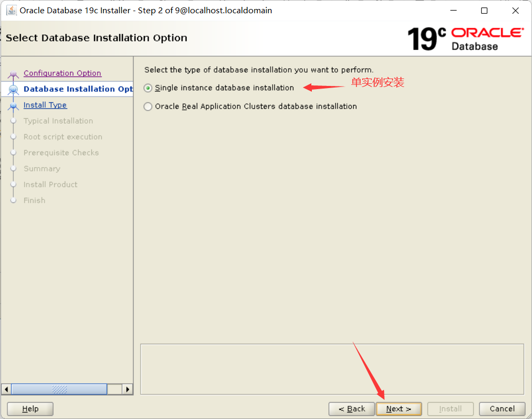The image size is (532, 419).
Task: Click the Install Type step marker icon
Action: tap(13, 106)
